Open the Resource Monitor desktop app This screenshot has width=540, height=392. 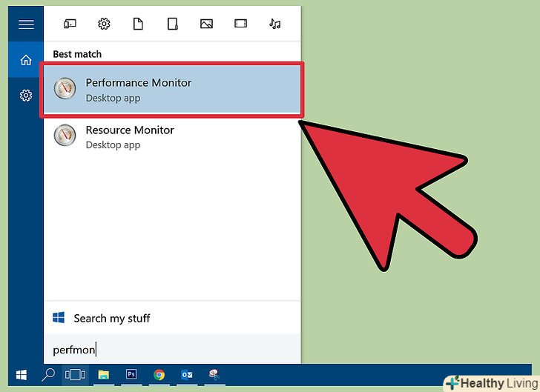click(x=172, y=136)
